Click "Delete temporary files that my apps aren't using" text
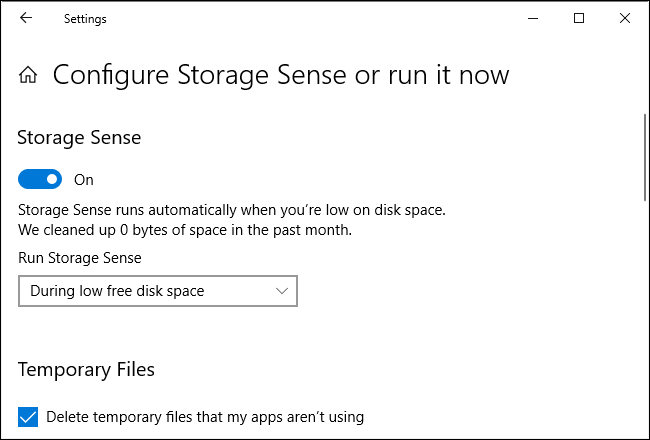 (x=205, y=416)
